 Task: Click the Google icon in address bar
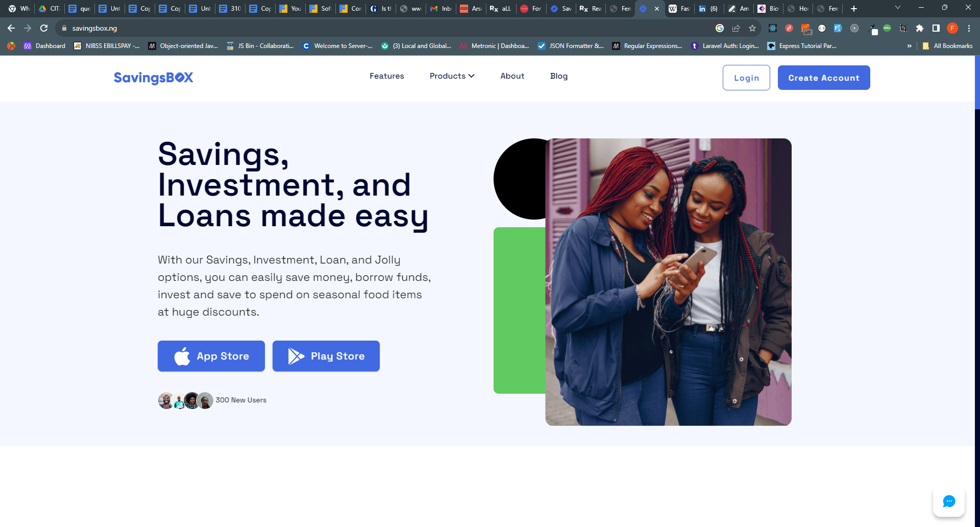point(720,28)
